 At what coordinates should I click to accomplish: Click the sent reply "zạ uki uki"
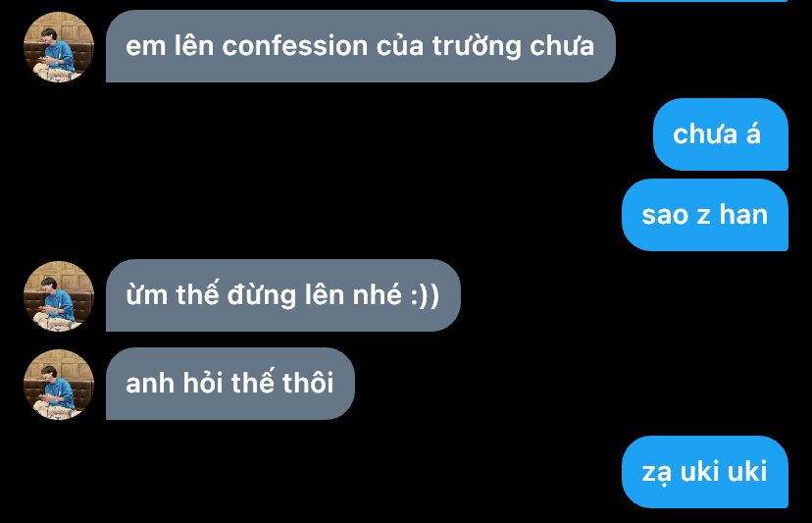705,472
